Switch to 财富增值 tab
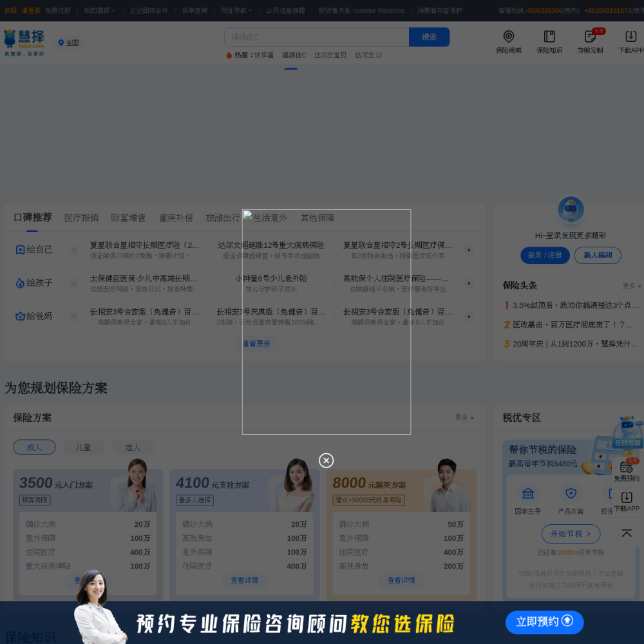Viewport: 644px width, 644px height. 128,218
